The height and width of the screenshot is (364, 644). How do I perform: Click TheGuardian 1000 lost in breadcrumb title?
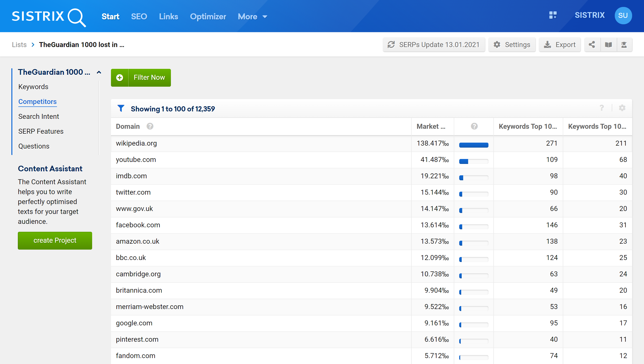pos(81,45)
